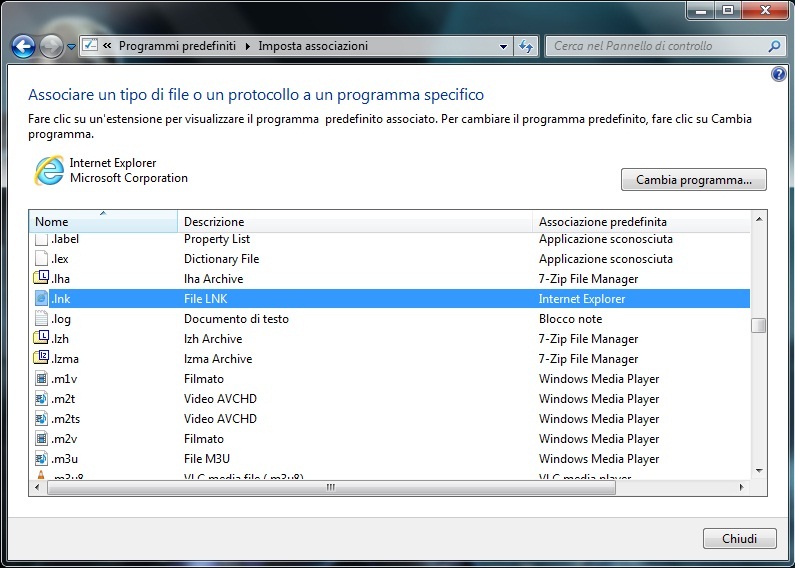795x568 pixels.
Task: Click the Dictionary File description
Action: click(x=222, y=259)
